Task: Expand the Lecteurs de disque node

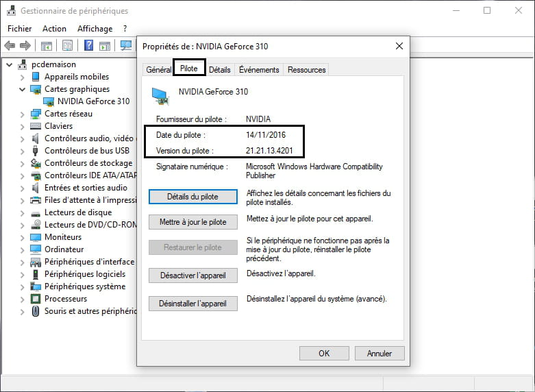Action: 22,213
